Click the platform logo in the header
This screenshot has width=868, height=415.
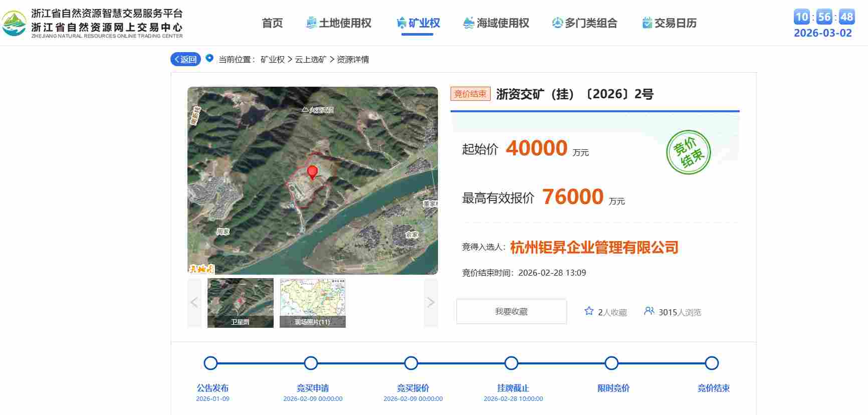pos(14,23)
